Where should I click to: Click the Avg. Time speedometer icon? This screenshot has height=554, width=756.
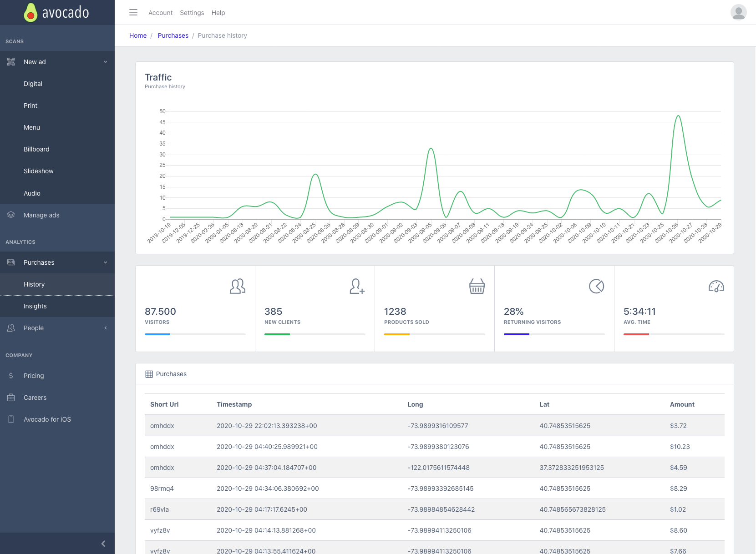click(716, 286)
